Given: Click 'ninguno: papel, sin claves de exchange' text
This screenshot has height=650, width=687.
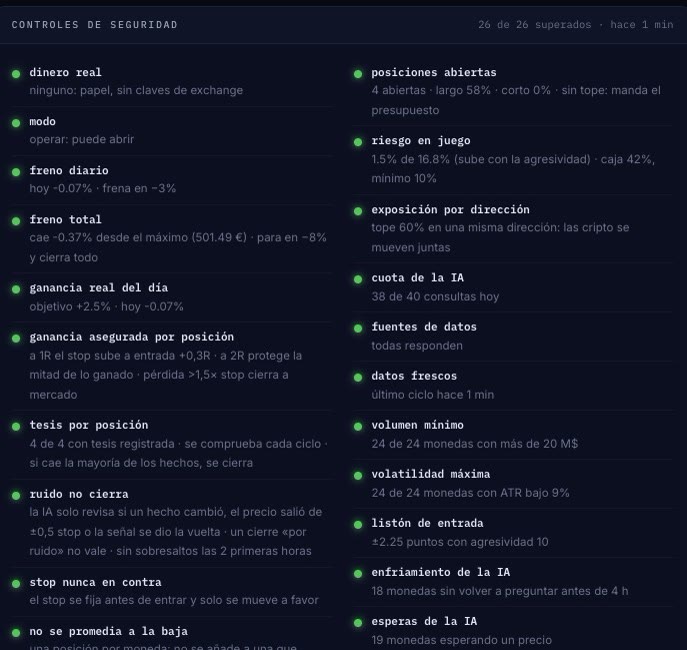Looking at the screenshot, I should coord(136,90).
